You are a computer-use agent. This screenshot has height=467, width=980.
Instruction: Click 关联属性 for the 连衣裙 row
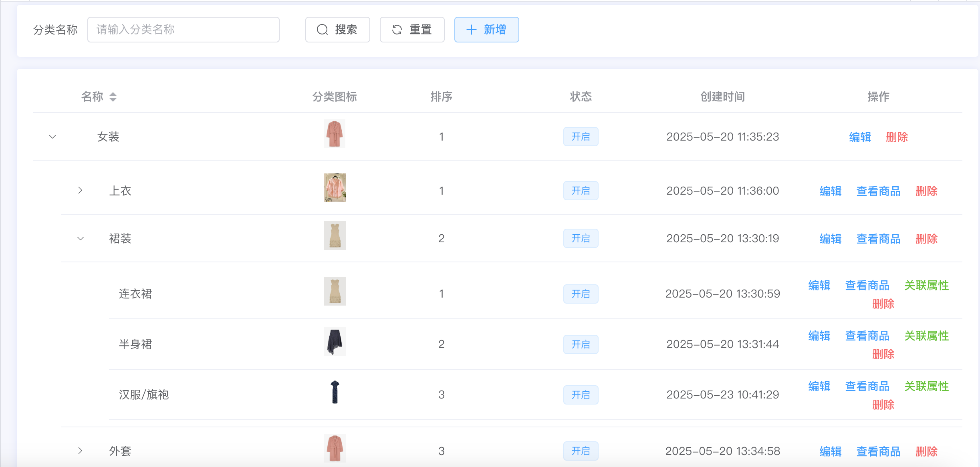click(926, 285)
